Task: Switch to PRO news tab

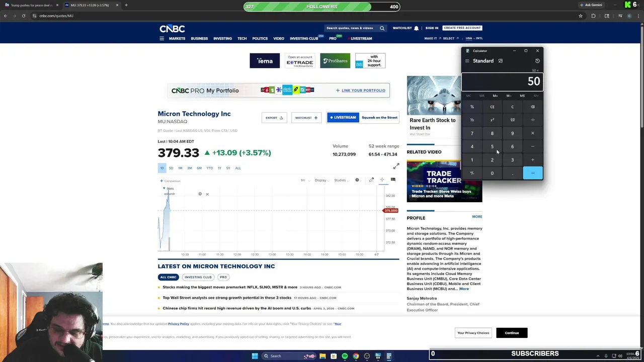Action: (223, 277)
